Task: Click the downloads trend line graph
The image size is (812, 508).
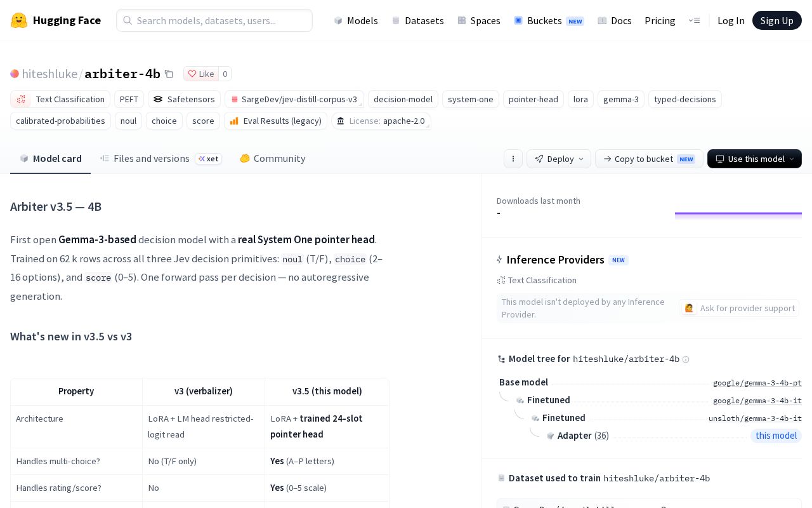Action: pyautogui.click(x=738, y=214)
